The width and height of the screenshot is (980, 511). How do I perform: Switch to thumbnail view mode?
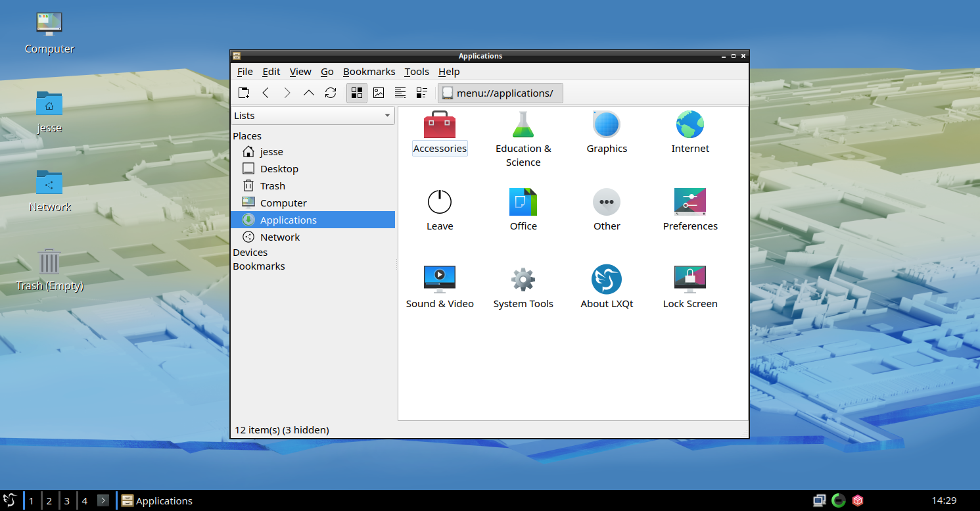(x=379, y=93)
